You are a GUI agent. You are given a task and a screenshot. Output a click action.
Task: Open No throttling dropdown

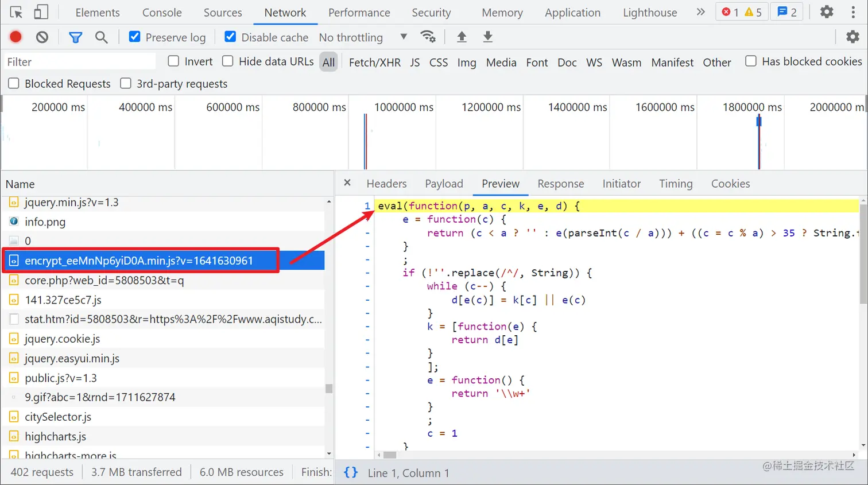click(x=363, y=37)
